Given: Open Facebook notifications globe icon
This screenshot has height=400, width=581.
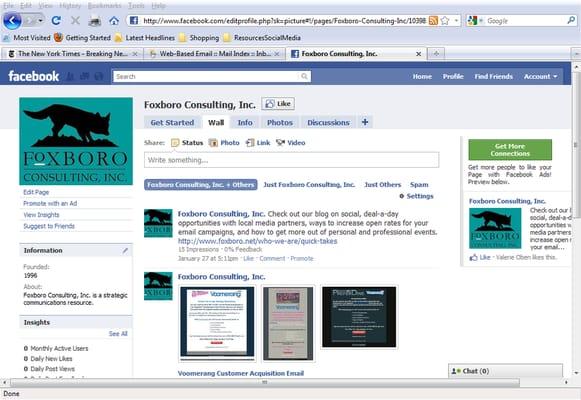Looking at the screenshot, I should point(99,76).
